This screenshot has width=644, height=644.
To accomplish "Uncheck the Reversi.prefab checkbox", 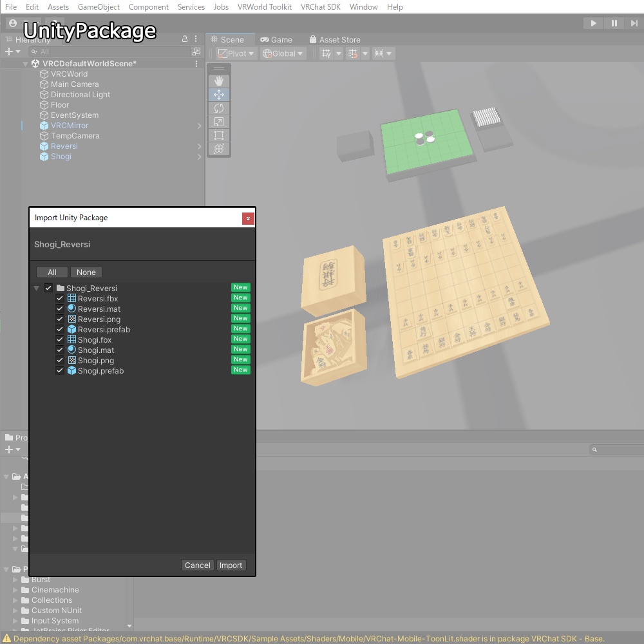I will coord(60,329).
